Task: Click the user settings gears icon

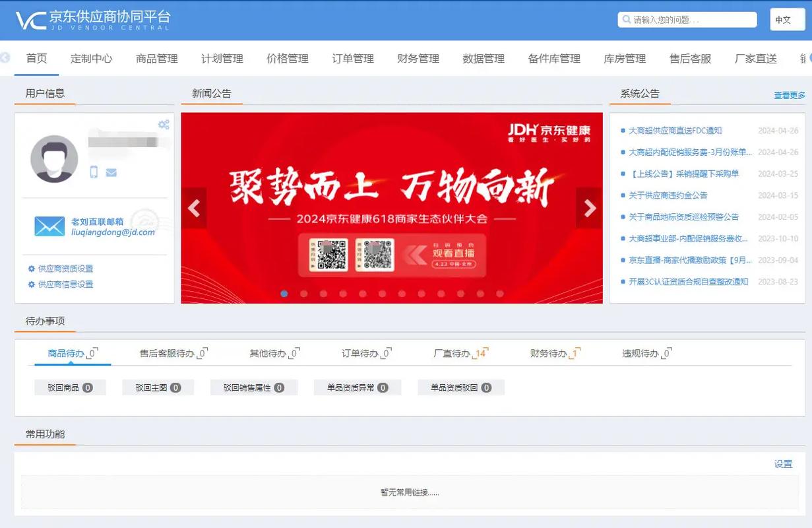Action: click(x=164, y=124)
